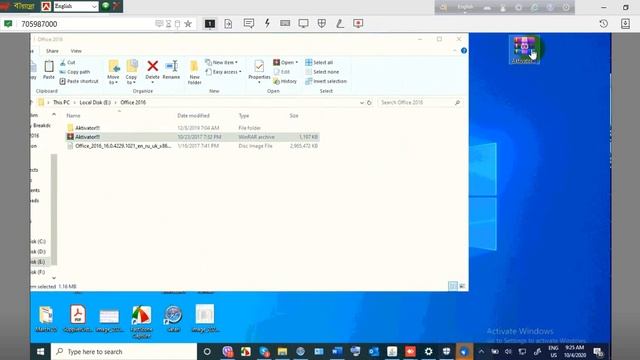This screenshot has width=640, height=360.
Task: Sort by the Date modified column header
Action: pyautogui.click(x=193, y=116)
